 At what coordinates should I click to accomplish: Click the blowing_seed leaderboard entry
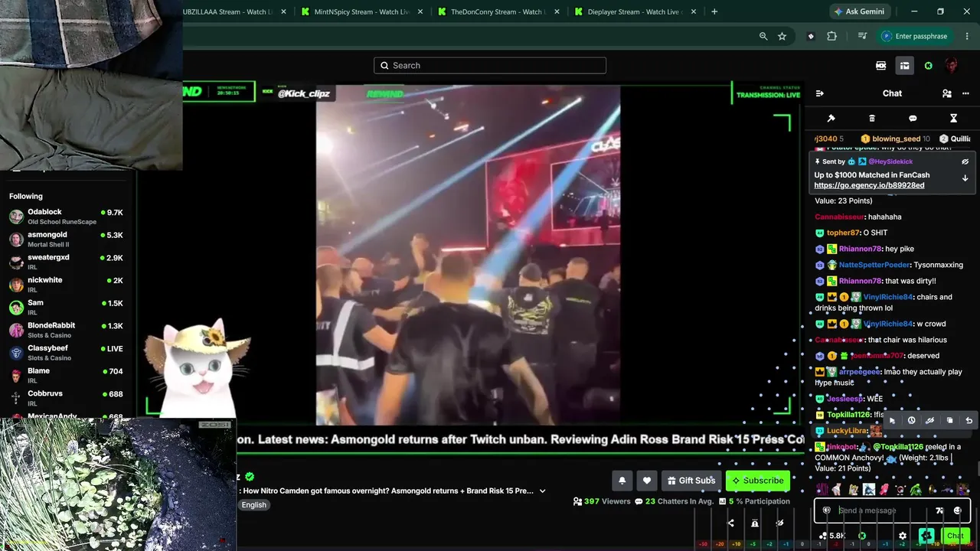pos(895,139)
